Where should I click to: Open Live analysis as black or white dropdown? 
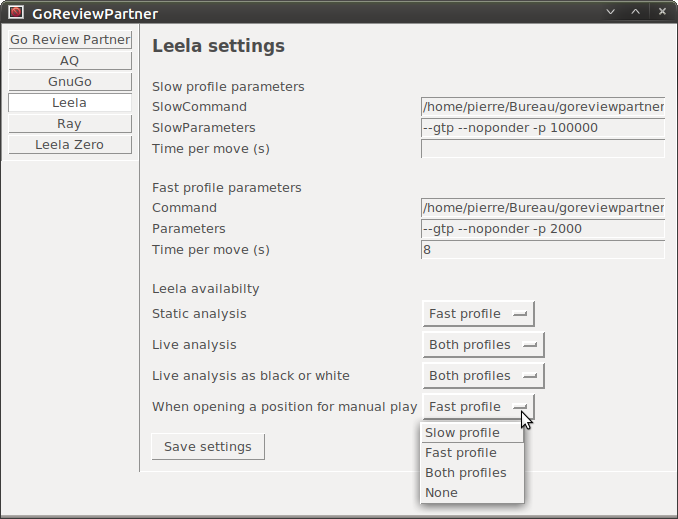point(483,376)
